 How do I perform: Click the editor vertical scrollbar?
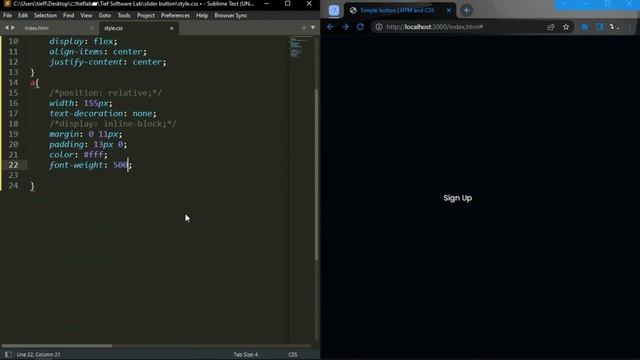(x=316, y=174)
